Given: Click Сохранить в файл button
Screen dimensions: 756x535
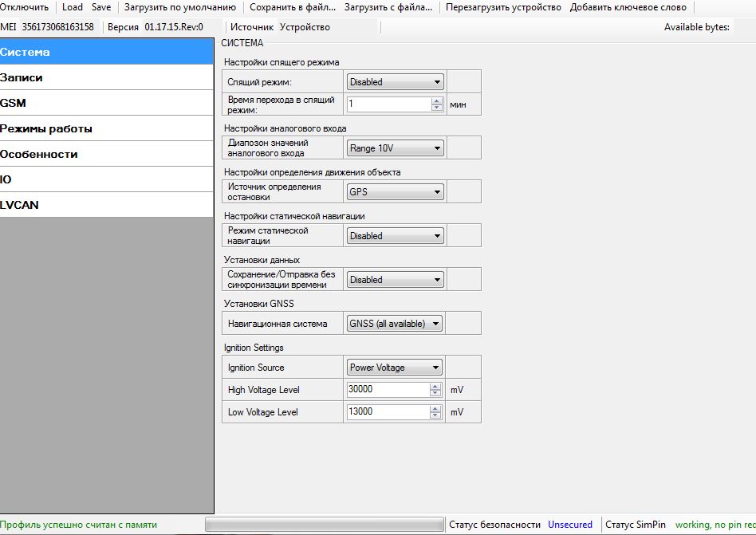Looking at the screenshot, I should click(293, 7).
